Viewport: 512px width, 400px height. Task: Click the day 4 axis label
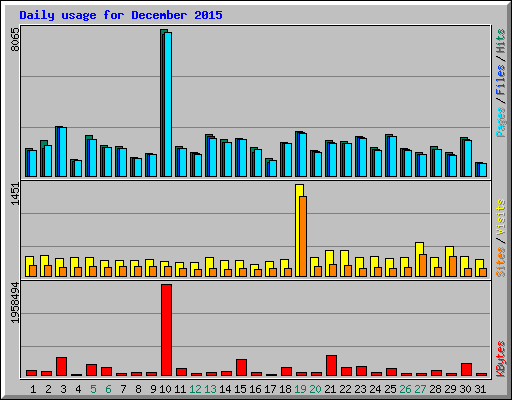point(78,389)
